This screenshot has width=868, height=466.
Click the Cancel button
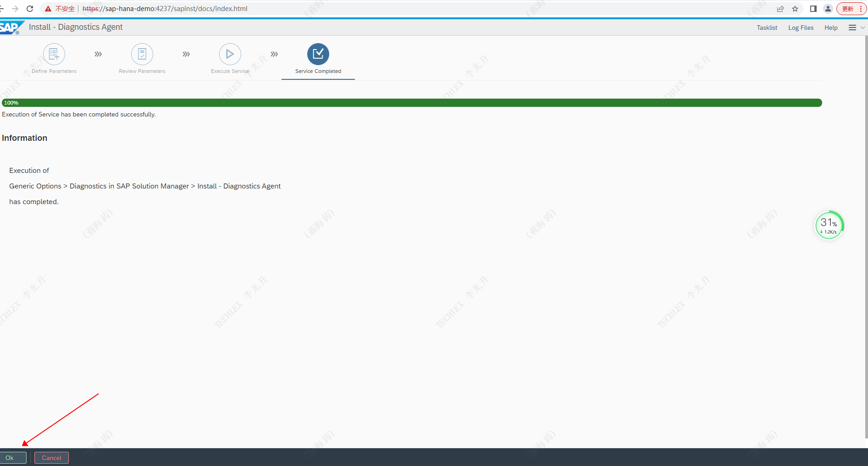pyautogui.click(x=51, y=458)
